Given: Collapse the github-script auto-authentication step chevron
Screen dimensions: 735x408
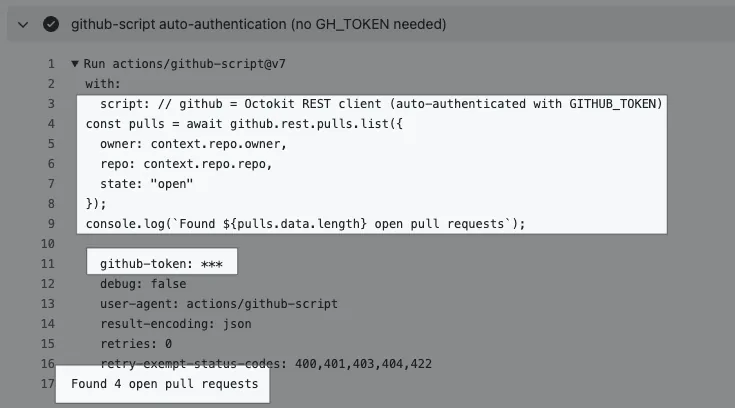Looking at the screenshot, I should [x=22, y=24].
